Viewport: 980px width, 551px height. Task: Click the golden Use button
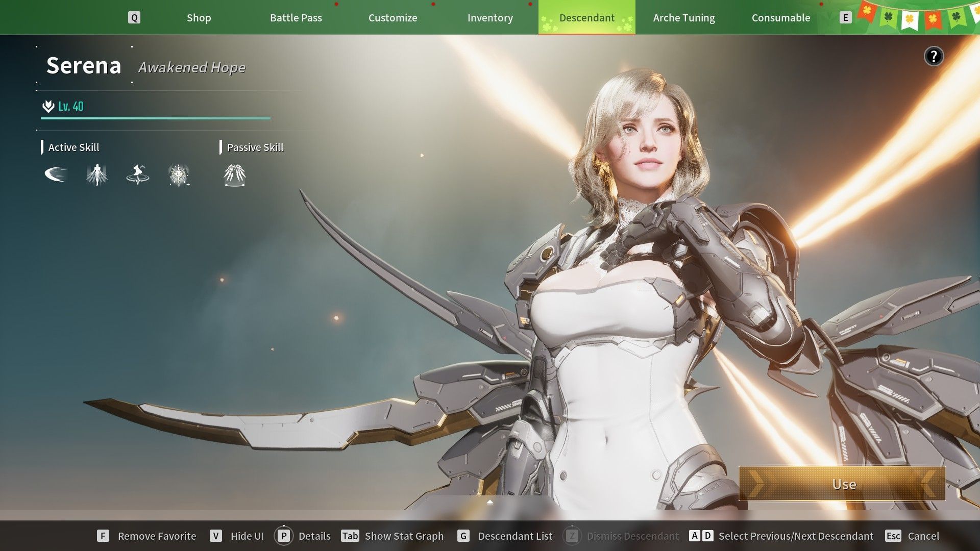(842, 484)
